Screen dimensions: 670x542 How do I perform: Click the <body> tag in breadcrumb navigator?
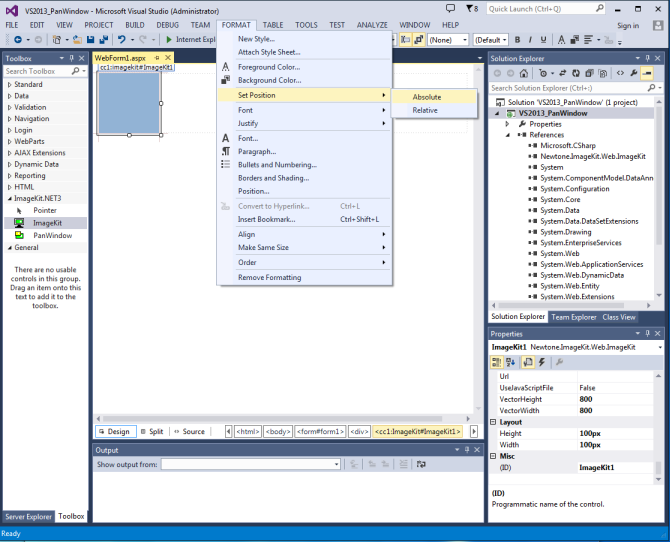[278, 432]
